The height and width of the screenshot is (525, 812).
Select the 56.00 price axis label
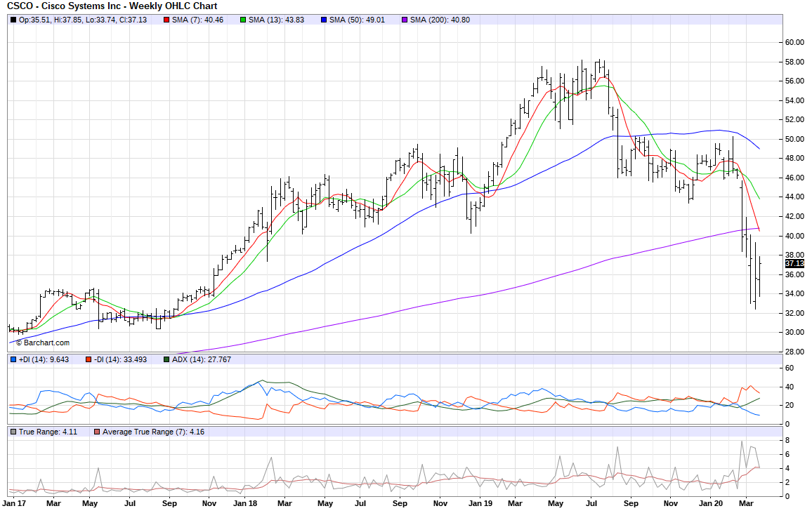click(x=794, y=81)
